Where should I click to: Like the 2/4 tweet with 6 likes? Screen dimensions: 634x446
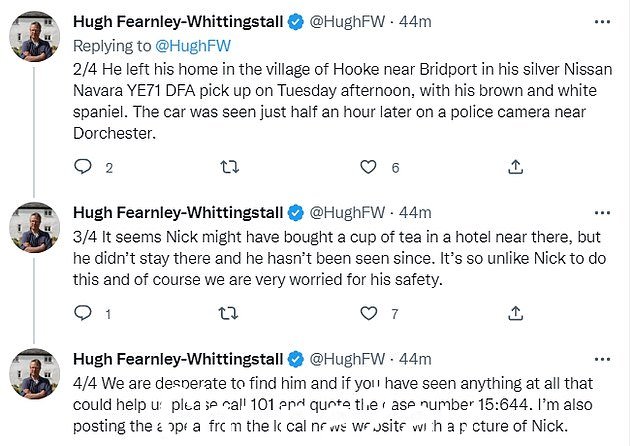[x=368, y=167]
